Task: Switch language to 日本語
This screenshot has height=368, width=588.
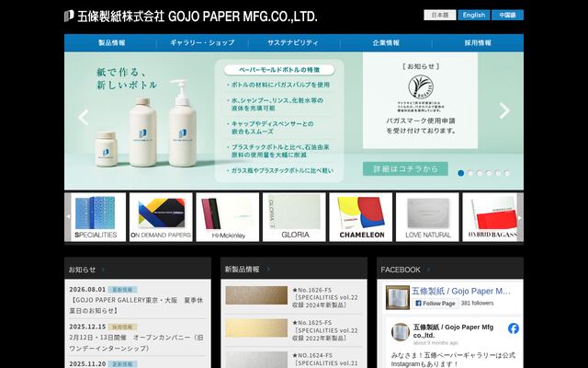Action: tap(440, 15)
